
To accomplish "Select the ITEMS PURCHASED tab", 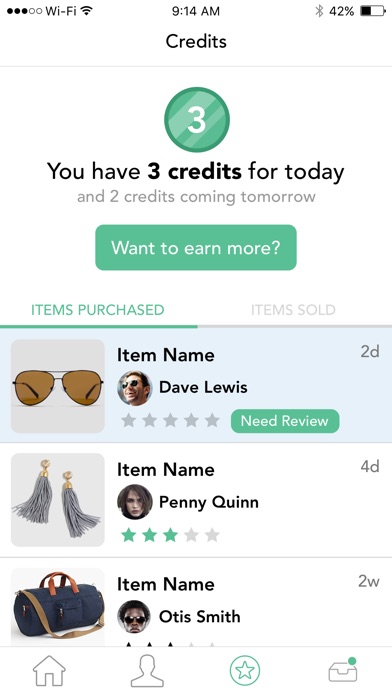I will pyautogui.click(x=98, y=310).
